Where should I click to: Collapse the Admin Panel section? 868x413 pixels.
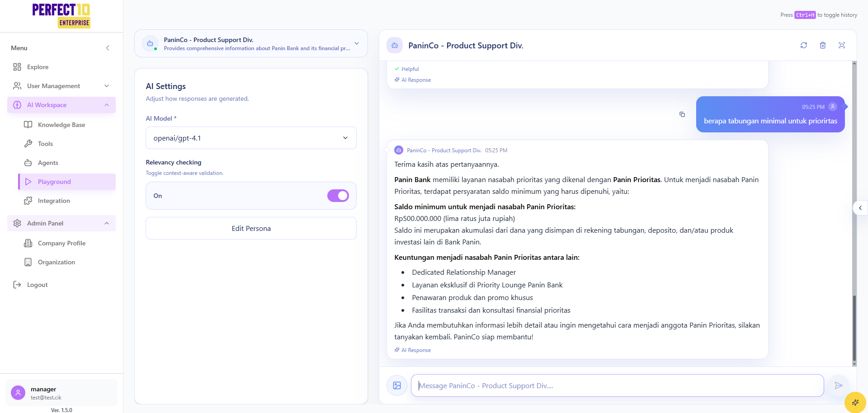pyautogui.click(x=61, y=223)
